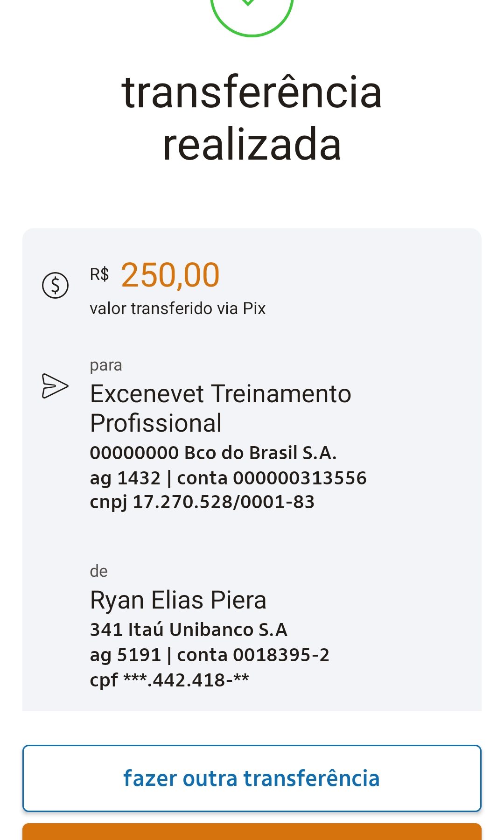Tap the 250,00 transferred amount
This screenshot has height=840, width=504.
170,275
